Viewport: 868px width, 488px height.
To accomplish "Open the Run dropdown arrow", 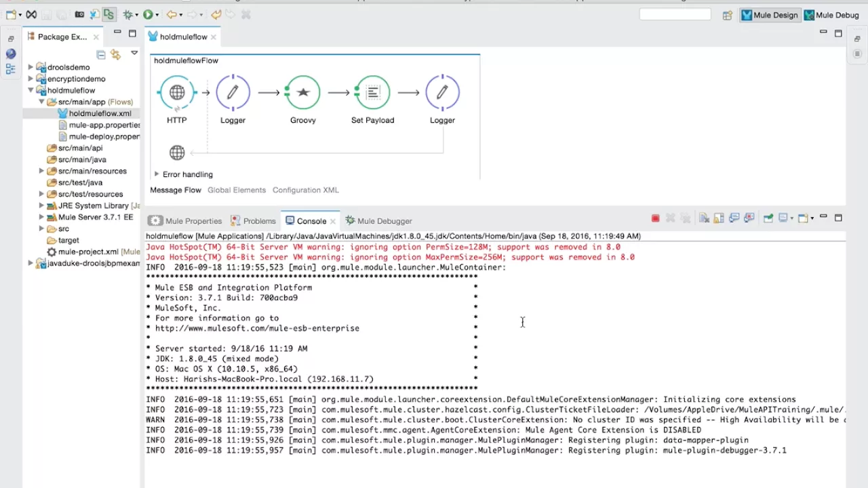I will click(157, 15).
